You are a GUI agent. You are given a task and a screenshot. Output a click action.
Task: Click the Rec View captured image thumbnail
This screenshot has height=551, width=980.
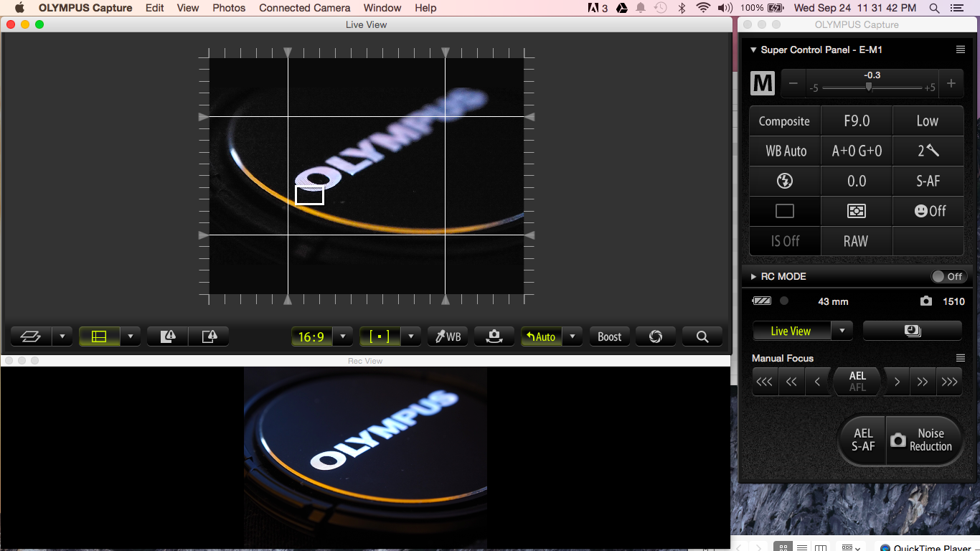click(365, 457)
